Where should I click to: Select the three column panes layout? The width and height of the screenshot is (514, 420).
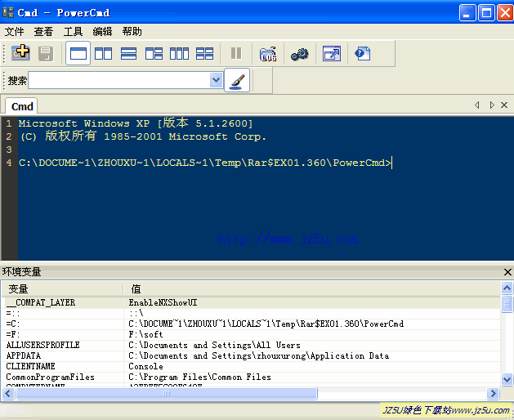click(179, 53)
